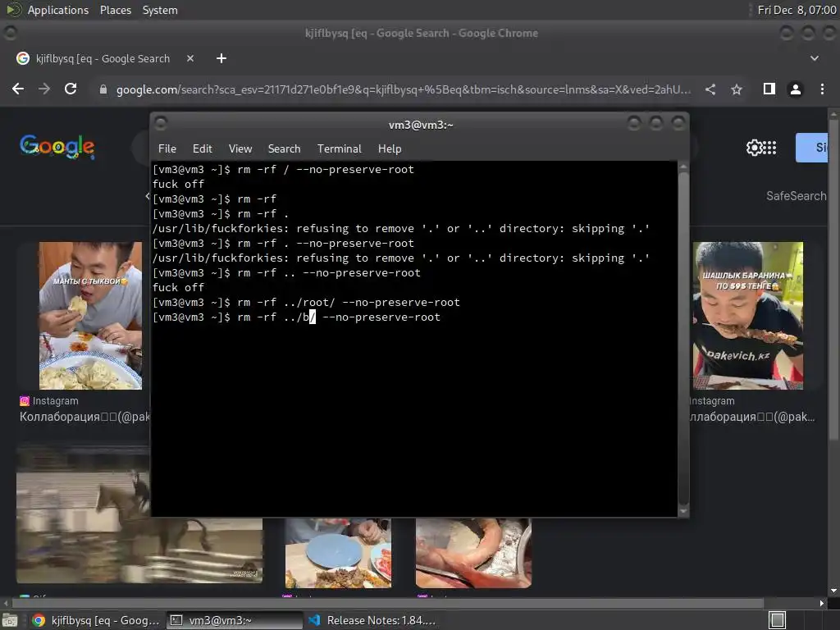Click horizontal scrollbar right arrow
840x630 pixels.
(x=822, y=603)
